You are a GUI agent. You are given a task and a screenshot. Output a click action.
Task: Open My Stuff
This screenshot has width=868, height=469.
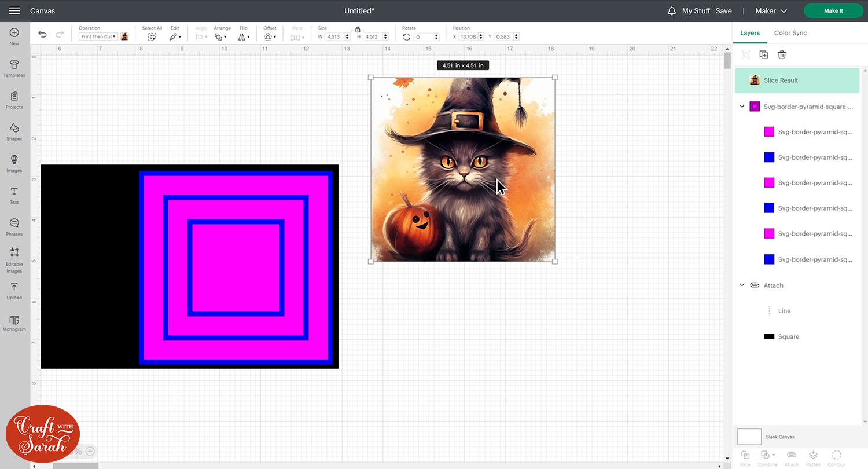(x=696, y=11)
